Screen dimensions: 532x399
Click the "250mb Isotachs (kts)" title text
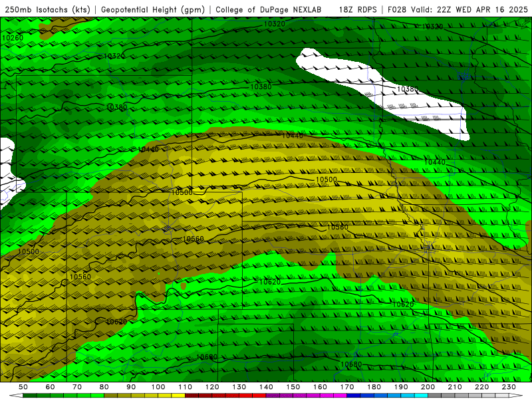[x=47, y=10]
